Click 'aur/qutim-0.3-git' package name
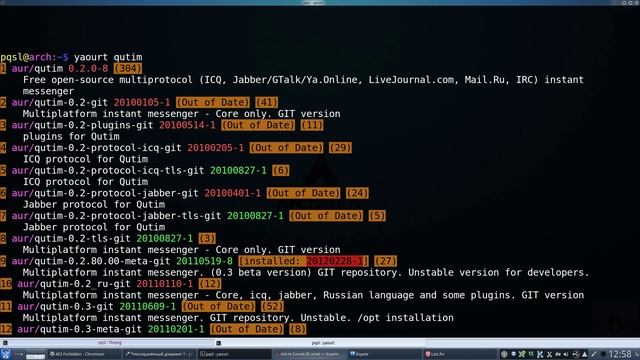Image resolution: width=640 pixels, height=360 pixels. tap(65, 307)
